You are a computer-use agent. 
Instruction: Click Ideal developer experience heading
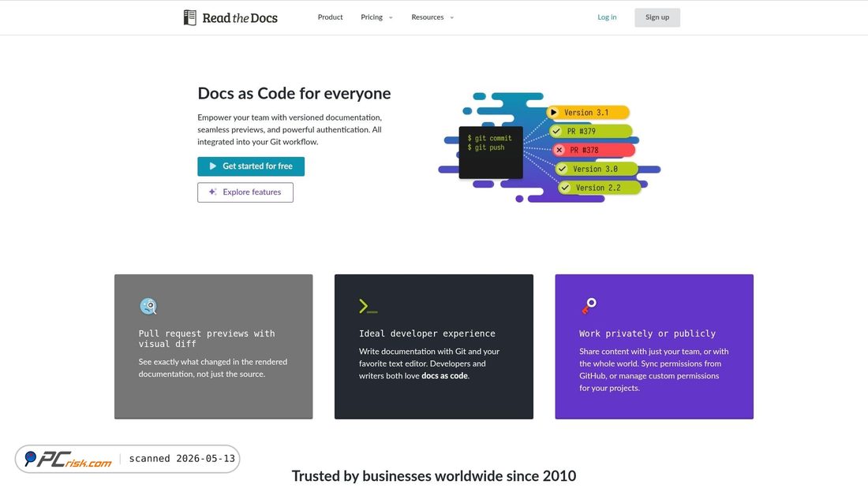[427, 333]
